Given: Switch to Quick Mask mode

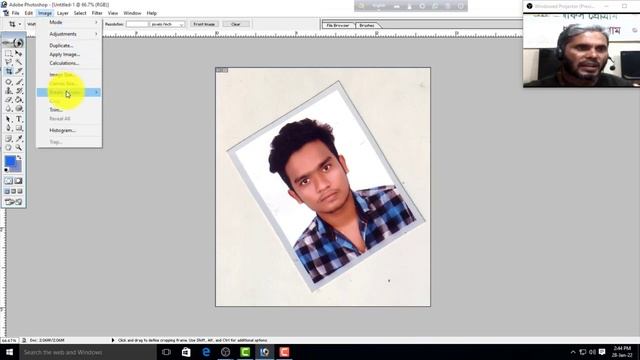Looking at the screenshot, I should click(x=19, y=181).
